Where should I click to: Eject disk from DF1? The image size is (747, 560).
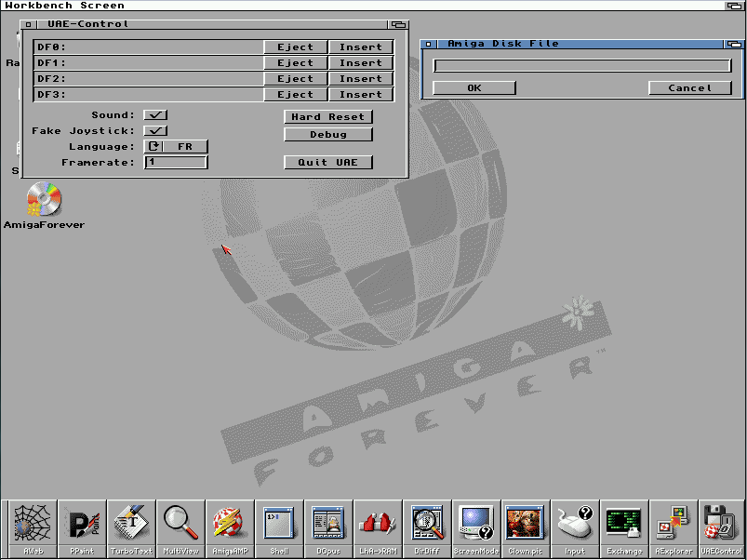pyautogui.click(x=296, y=63)
